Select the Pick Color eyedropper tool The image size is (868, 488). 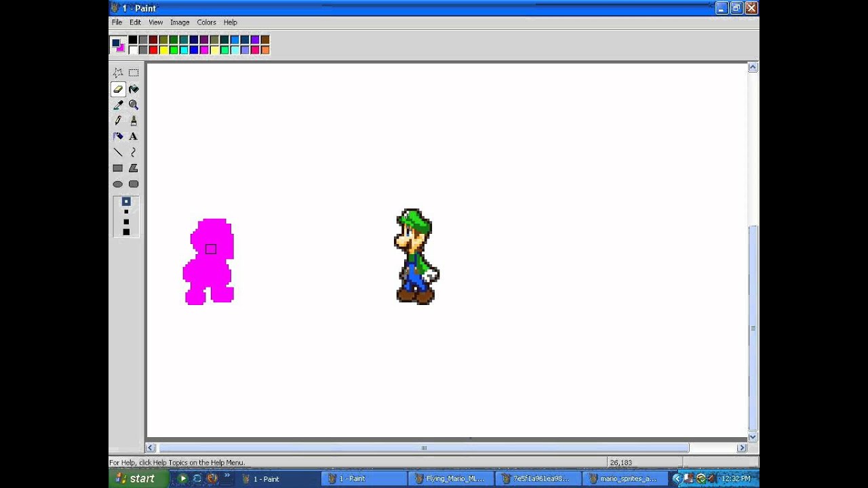[118, 104]
